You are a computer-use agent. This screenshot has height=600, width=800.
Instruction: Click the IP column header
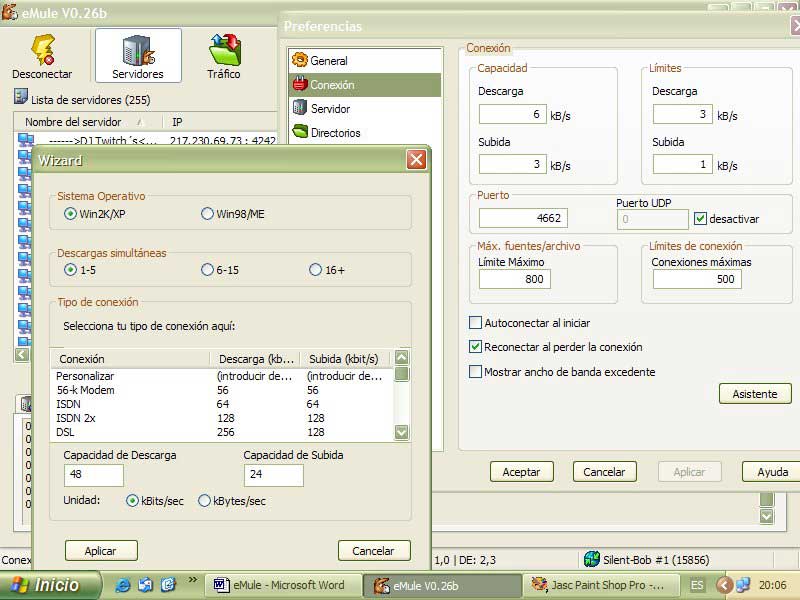click(x=219, y=122)
